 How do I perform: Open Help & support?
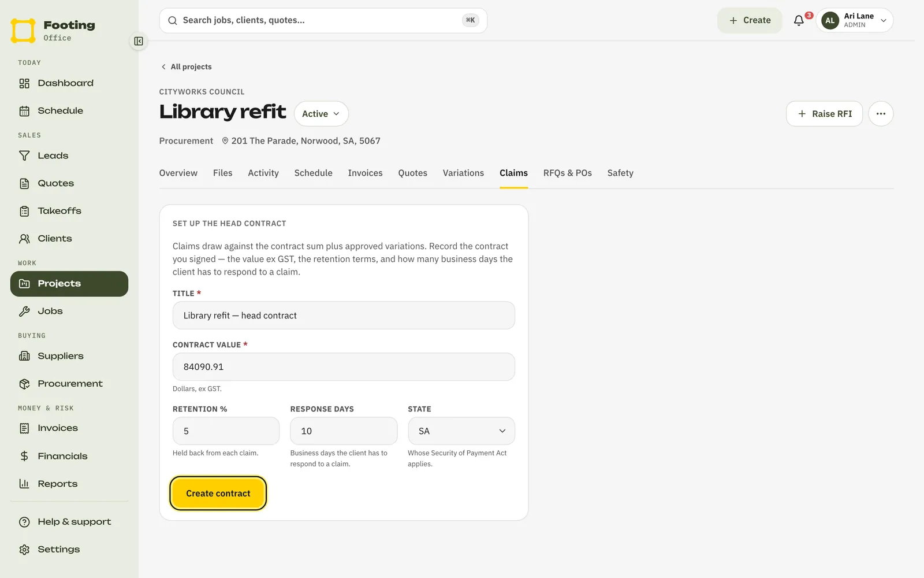point(69,522)
